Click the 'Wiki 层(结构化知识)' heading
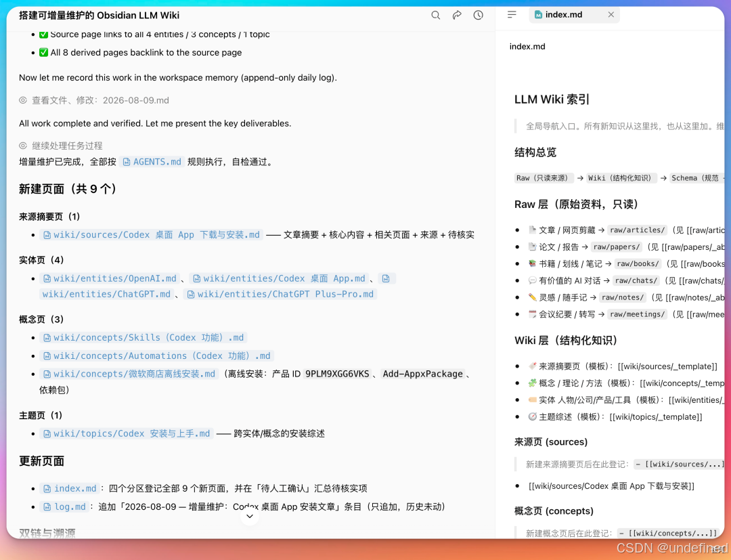The width and height of the screenshot is (731, 560). tap(565, 341)
